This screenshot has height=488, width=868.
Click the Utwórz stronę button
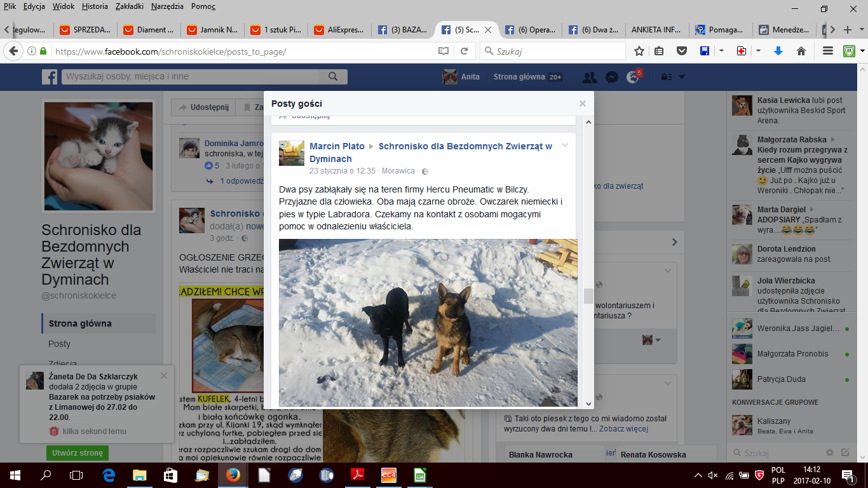coord(77,453)
